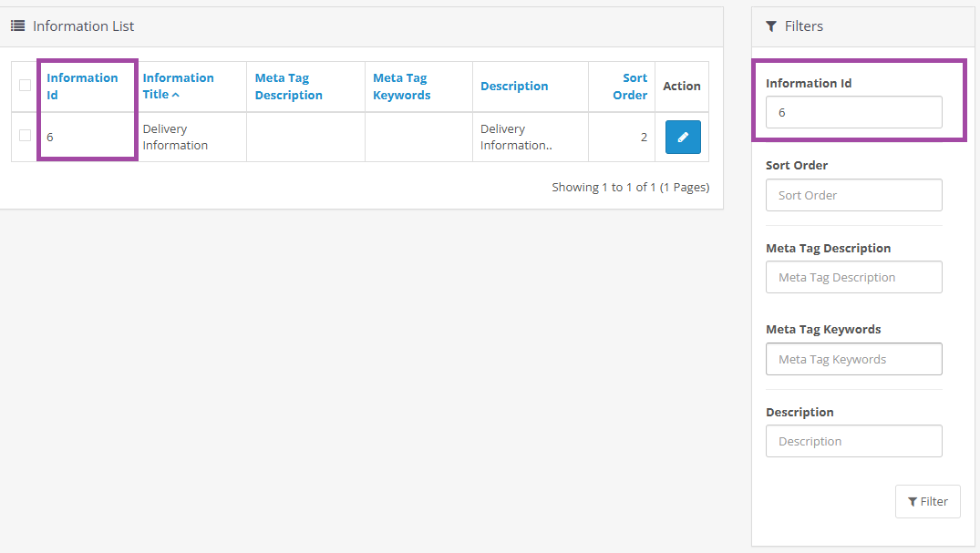This screenshot has height=553, width=980.
Task: Click the list icon beside Information List
Action: point(17,26)
